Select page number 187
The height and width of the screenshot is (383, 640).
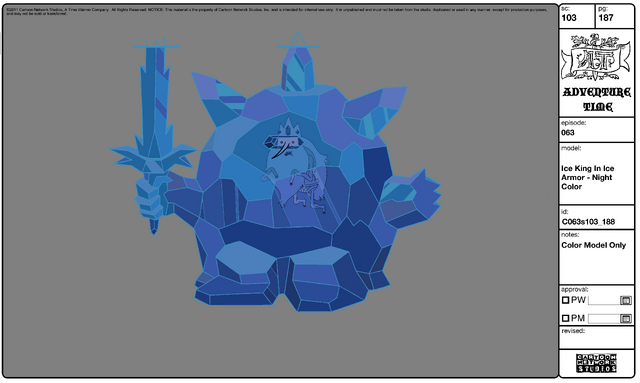click(x=606, y=18)
